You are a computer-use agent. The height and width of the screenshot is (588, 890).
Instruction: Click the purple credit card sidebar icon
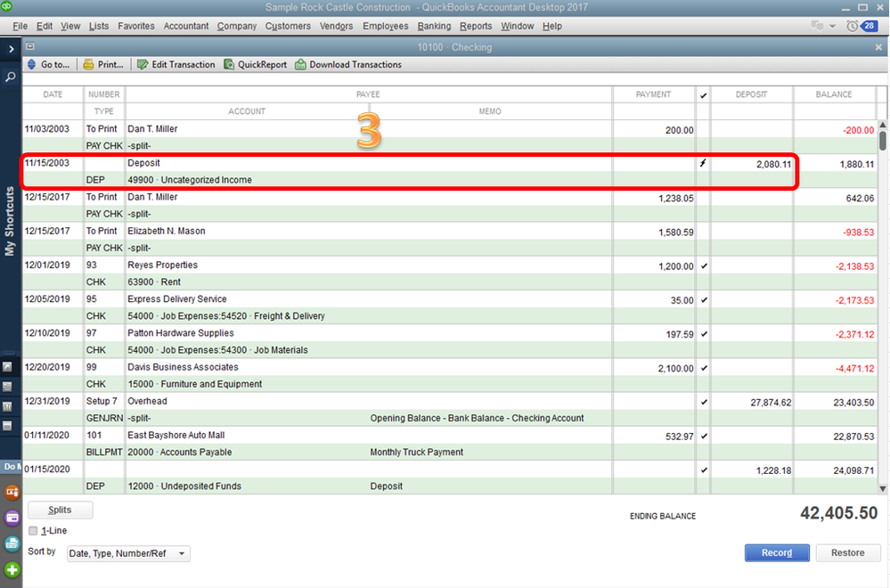12,518
